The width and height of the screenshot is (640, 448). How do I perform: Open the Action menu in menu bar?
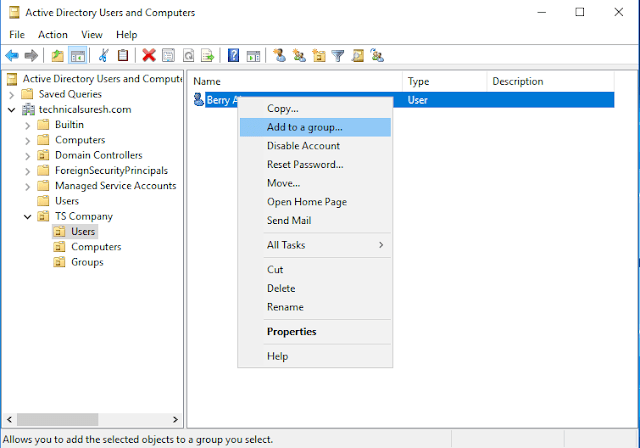point(52,34)
